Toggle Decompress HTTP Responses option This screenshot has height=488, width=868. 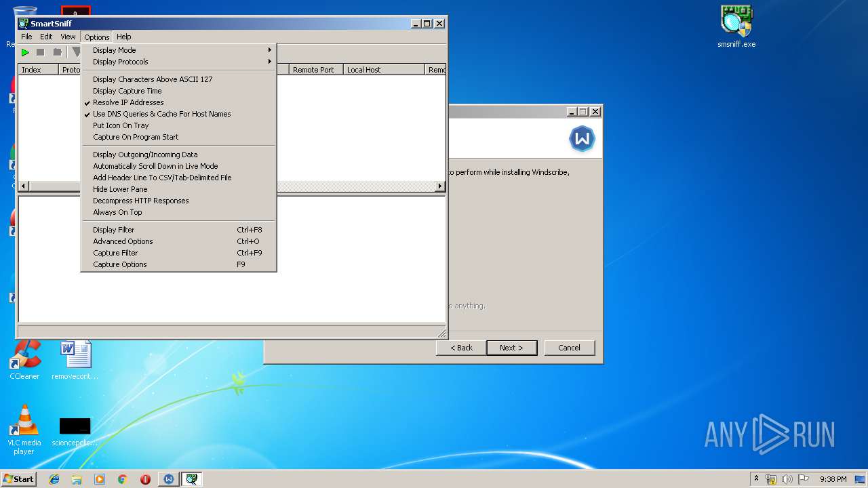pos(179,201)
